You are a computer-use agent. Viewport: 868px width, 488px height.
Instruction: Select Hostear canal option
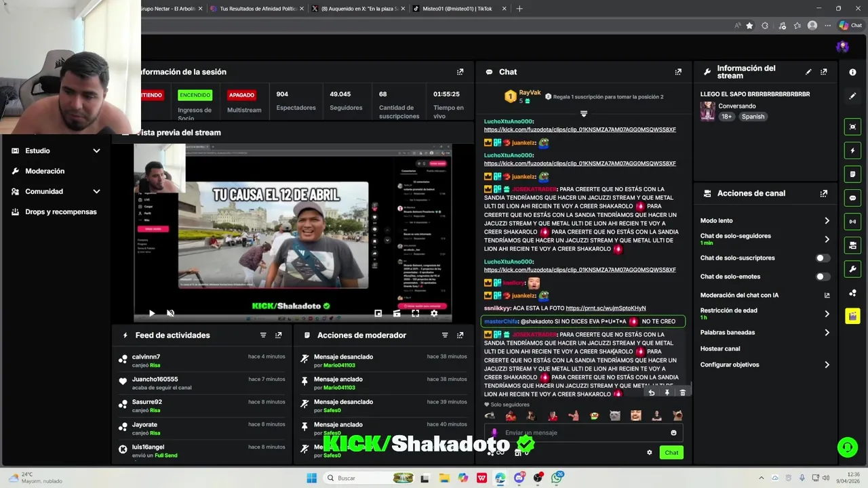tap(720, 348)
